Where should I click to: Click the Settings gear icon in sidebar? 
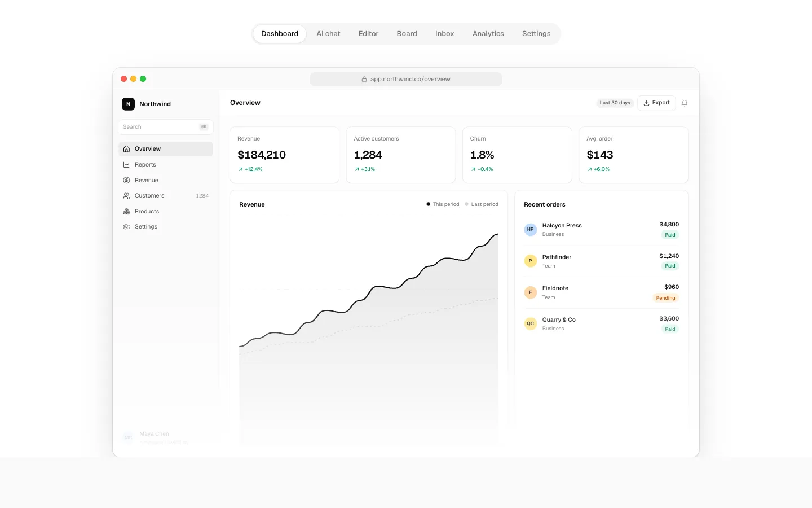point(126,227)
